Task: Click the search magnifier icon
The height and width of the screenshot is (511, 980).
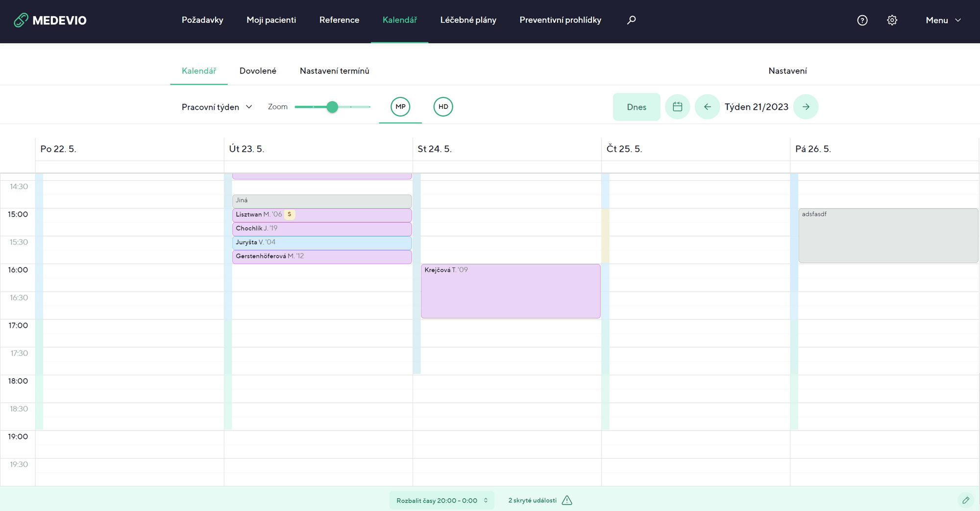Action: [631, 20]
